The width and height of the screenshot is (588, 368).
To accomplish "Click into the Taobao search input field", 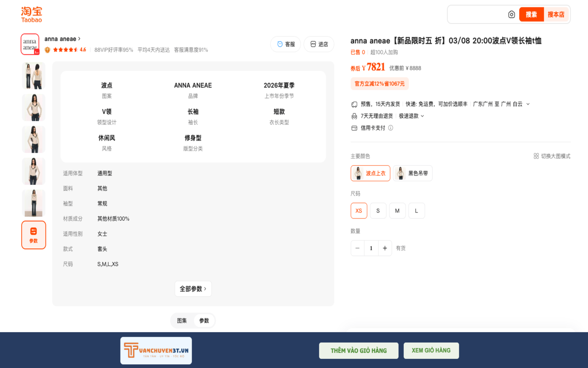I will [x=478, y=15].
